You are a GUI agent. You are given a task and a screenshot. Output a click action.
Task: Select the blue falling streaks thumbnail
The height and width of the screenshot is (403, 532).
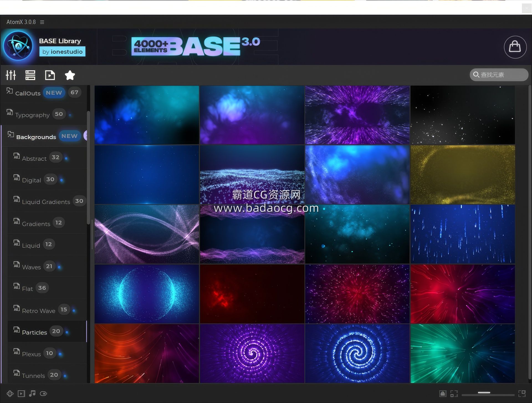coord(463,234)
